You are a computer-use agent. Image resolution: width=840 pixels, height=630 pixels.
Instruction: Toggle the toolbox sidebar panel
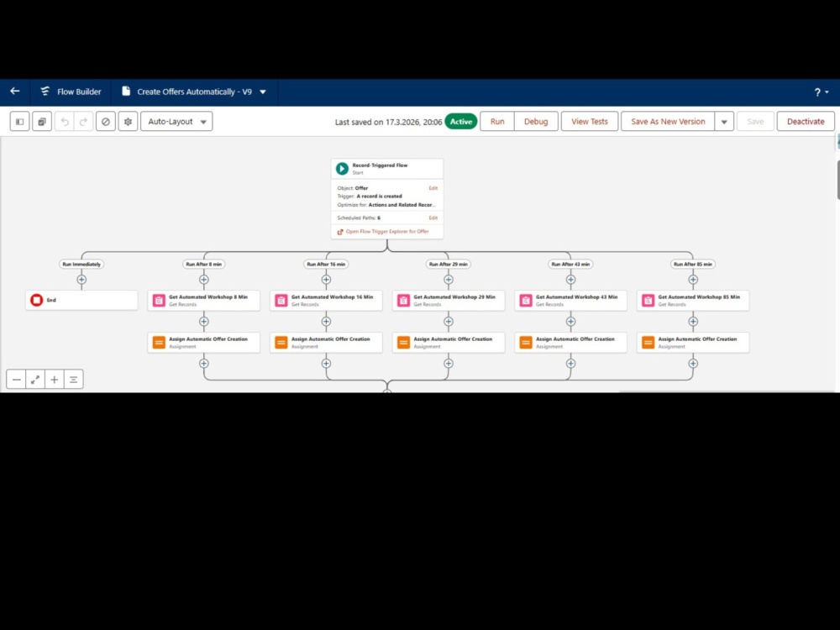20,122
